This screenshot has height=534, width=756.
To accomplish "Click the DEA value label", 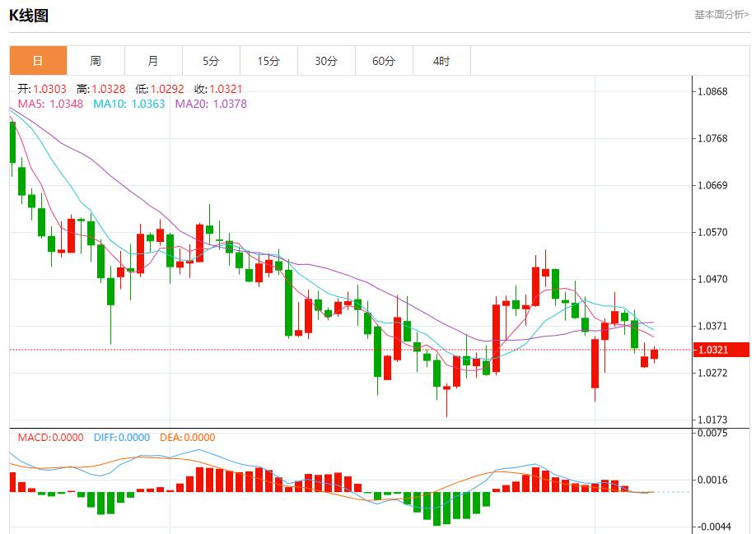I will 187,438.
